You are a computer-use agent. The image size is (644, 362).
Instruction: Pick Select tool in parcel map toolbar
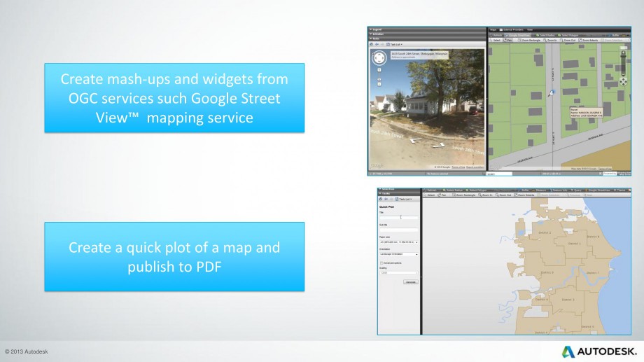(495, 41)
